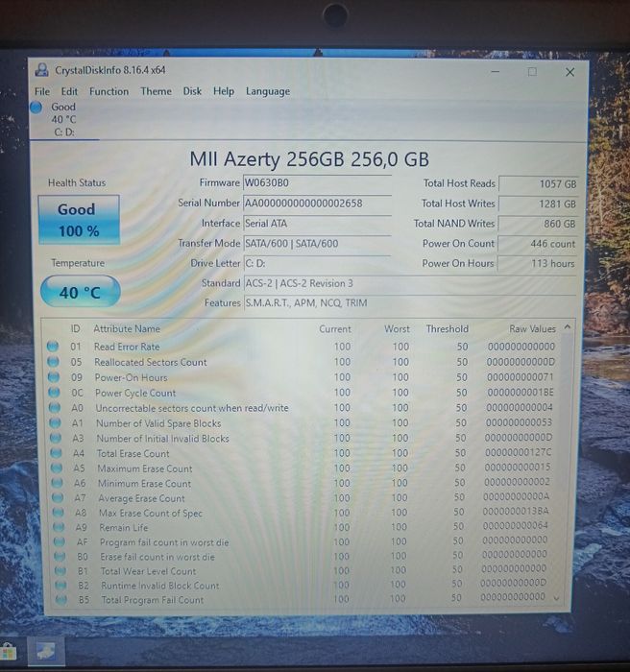Click status orb of Minimum Erase Count row
The image size is (630, 672).
coord(57,483)
